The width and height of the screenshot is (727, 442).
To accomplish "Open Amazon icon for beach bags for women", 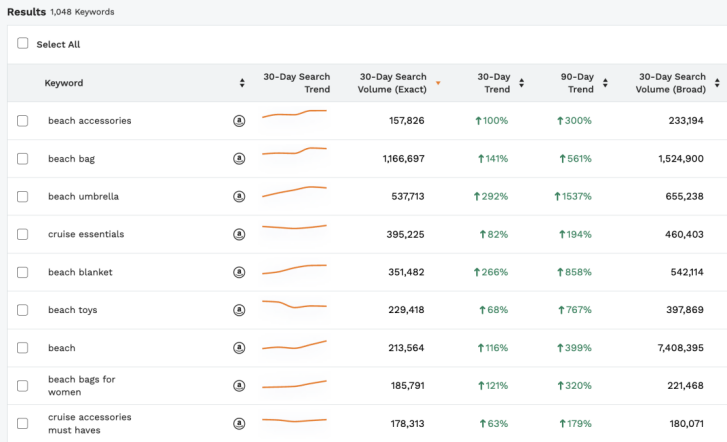I will point(239,386).
